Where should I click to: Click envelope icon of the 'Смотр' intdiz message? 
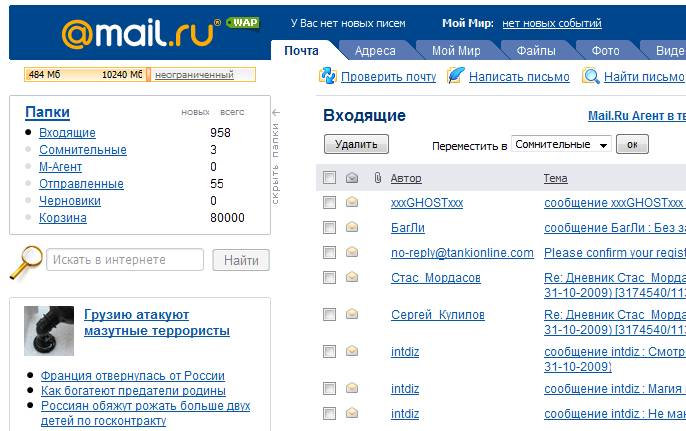(x=352, y=351)
